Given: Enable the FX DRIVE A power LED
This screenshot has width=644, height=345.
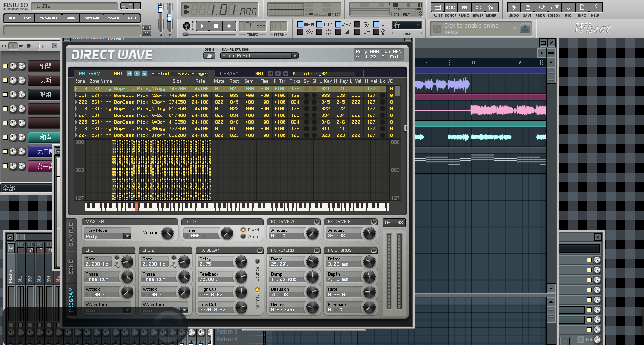Looking at the screenshot, I should [x=317, y=222].
